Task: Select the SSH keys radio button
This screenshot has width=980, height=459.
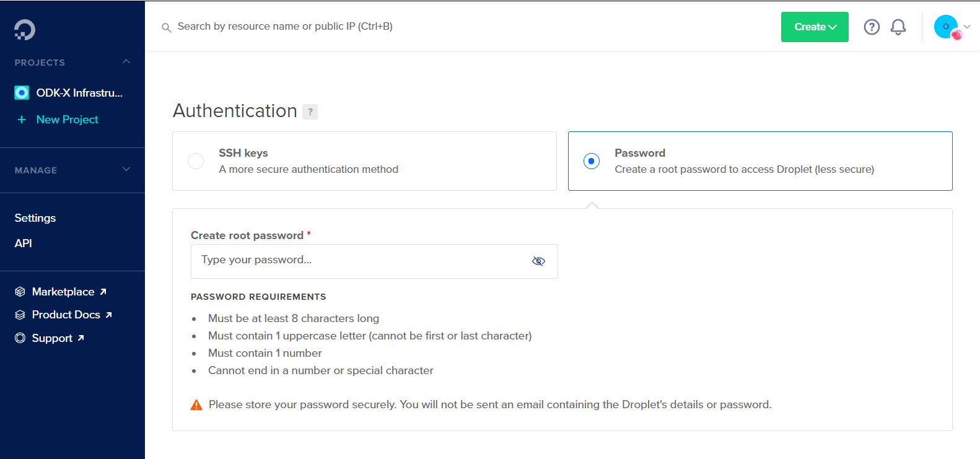Action: pos(196,161)
